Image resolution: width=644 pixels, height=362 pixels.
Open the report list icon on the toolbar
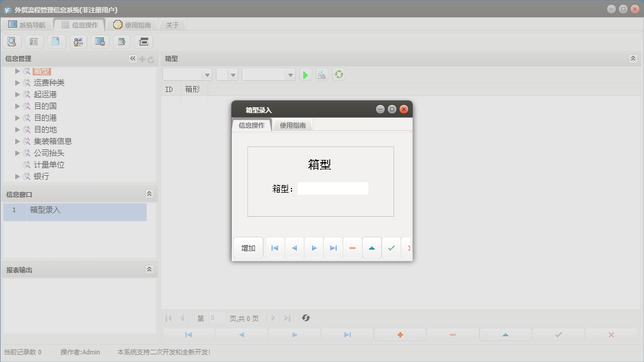33,41
